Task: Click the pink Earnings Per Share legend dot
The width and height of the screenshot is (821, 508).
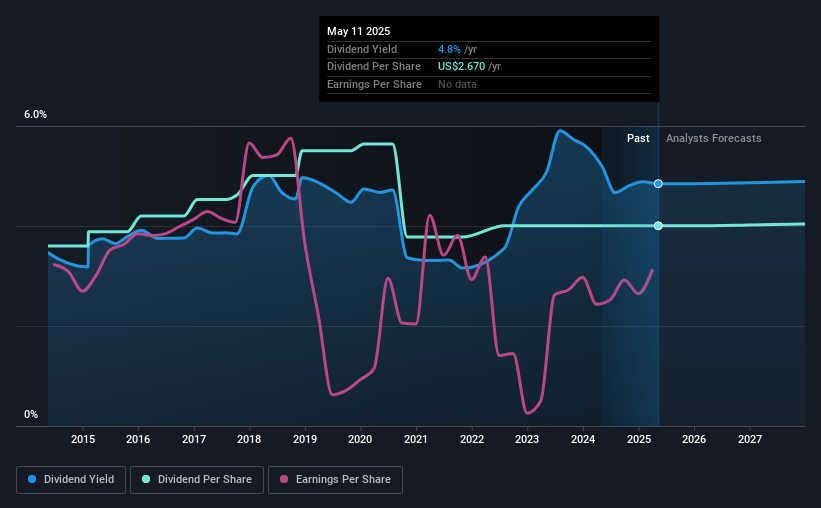Action: (284, 479)
